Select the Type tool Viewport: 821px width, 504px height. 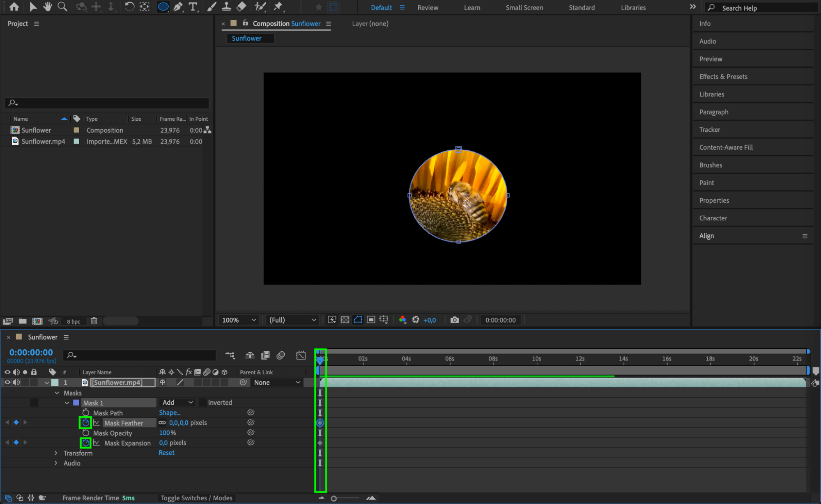coord(193,7)
